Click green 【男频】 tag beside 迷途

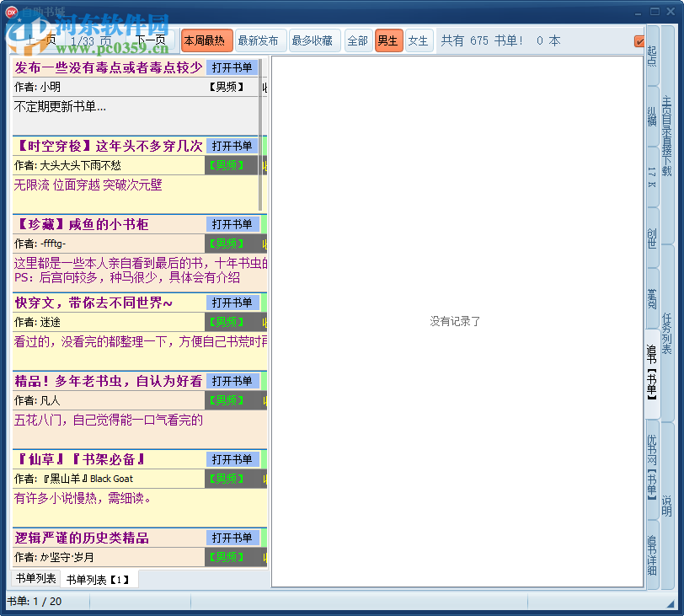pos(226,322)
